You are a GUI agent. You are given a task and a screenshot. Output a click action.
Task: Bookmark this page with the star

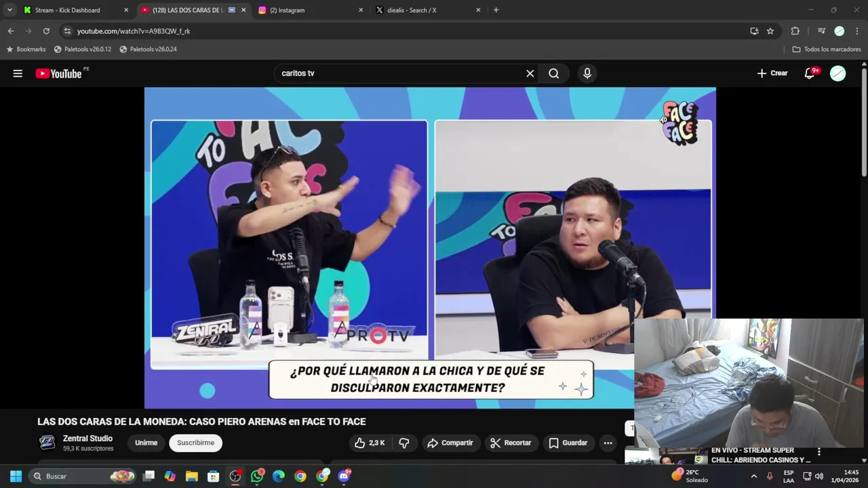click(770, 31)
